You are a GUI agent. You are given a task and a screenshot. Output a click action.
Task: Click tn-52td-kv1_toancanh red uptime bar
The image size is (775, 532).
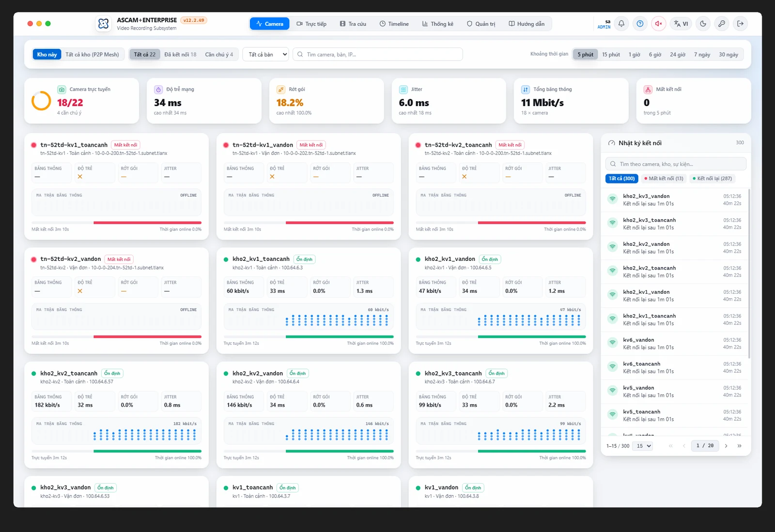tap(147, 223)
